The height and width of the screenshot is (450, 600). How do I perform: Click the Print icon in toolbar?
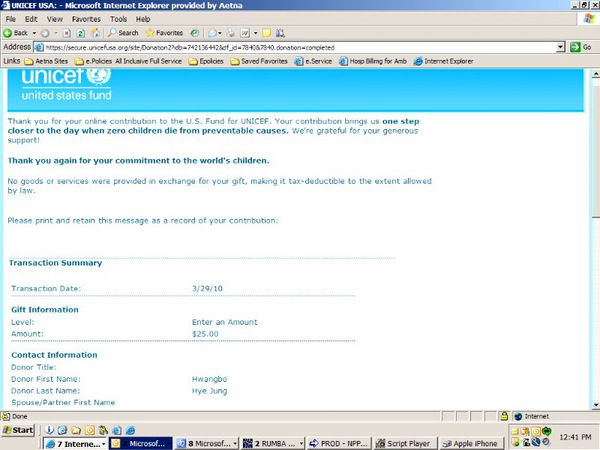click(x=230, y=33)
